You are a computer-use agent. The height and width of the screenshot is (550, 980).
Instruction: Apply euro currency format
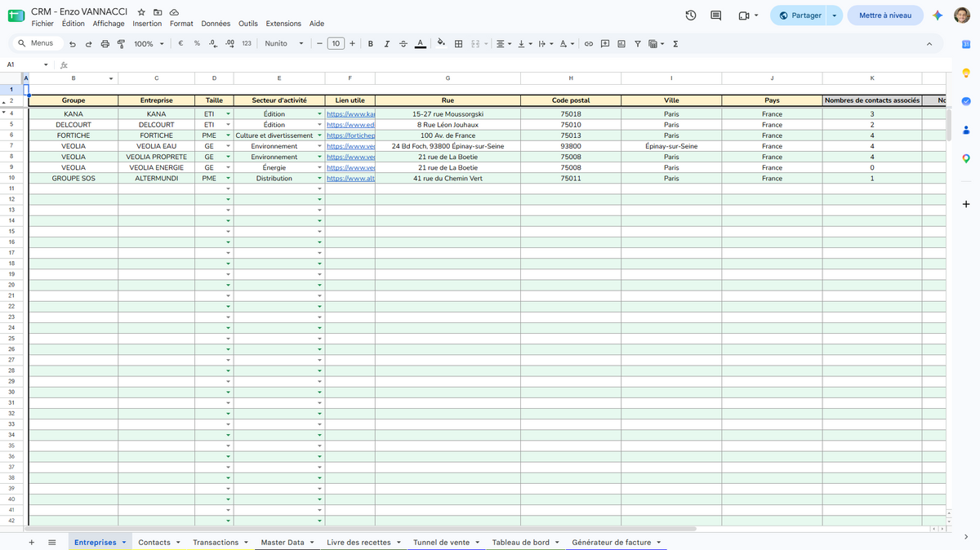(180, 44)
